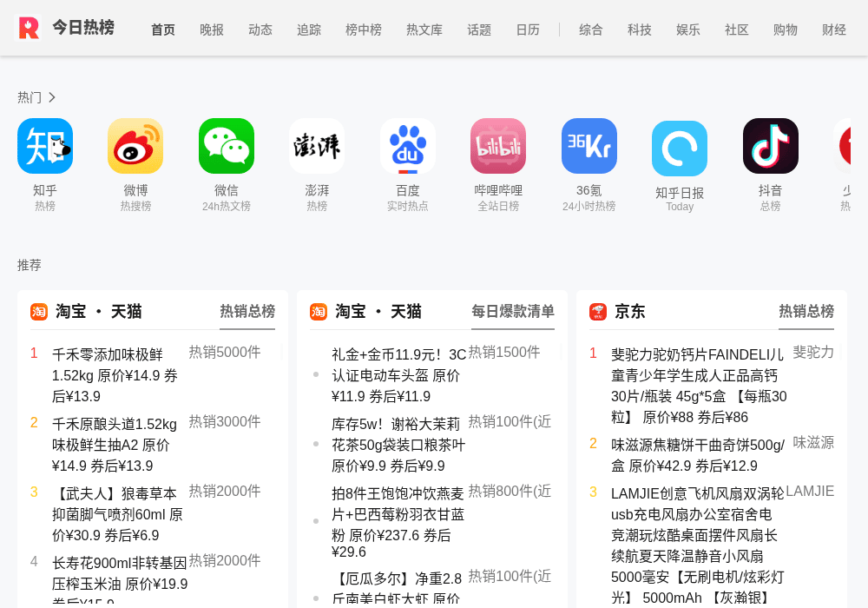Select the 京东 热销总榜 tab

[806, 312]
